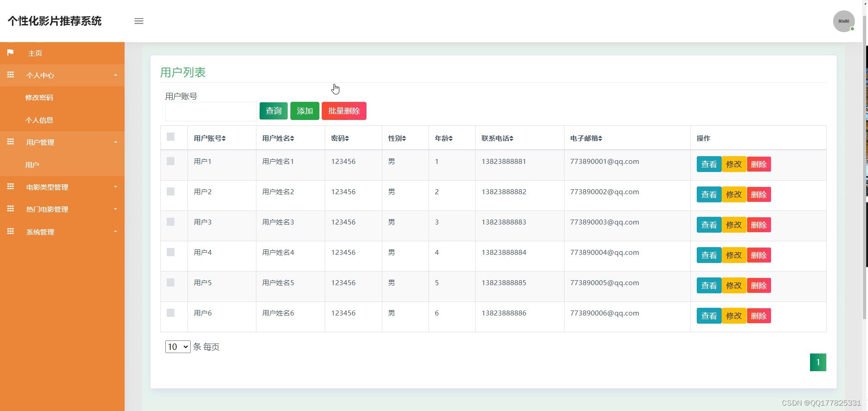Check the checkbox for row 用户2
This screenshot has width=868, height=411.
click(x=171, y=191)
